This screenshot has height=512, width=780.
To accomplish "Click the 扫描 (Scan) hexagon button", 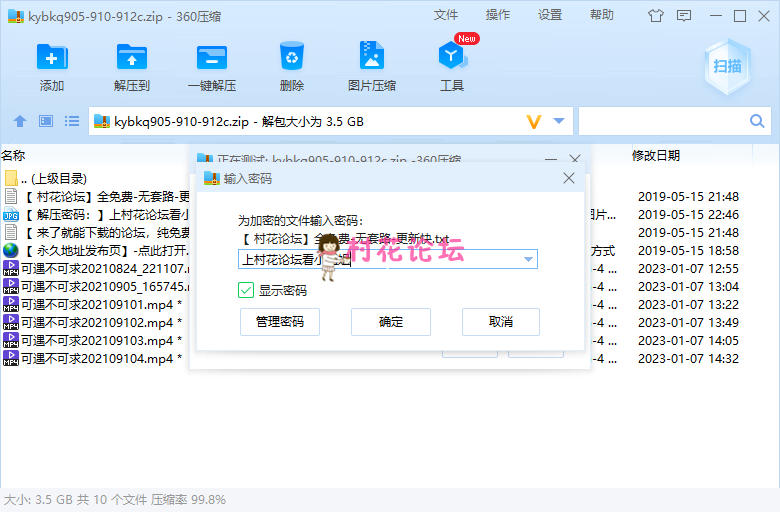I will coord(727,66).
